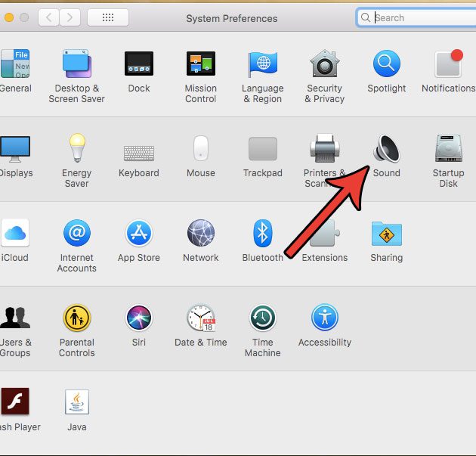Click into the Search field
Viewport: 476px width, 456px height.
416,17
